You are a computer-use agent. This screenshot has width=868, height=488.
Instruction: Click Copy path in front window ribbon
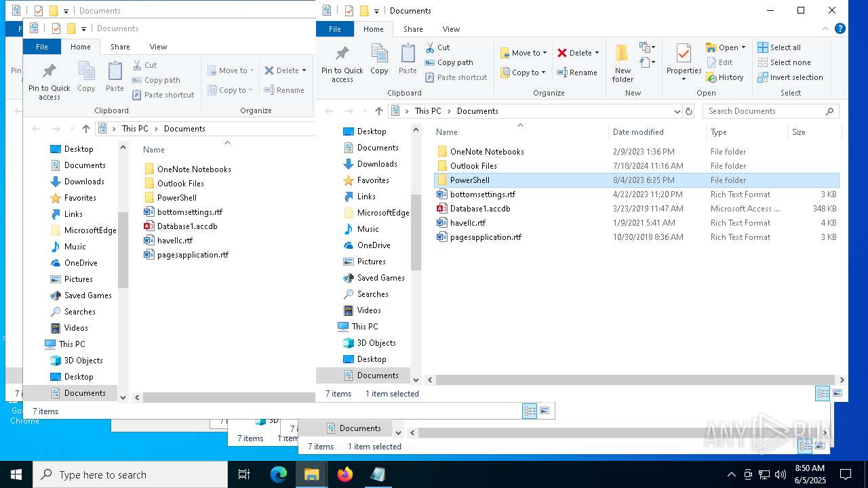[x=449, y=62]
